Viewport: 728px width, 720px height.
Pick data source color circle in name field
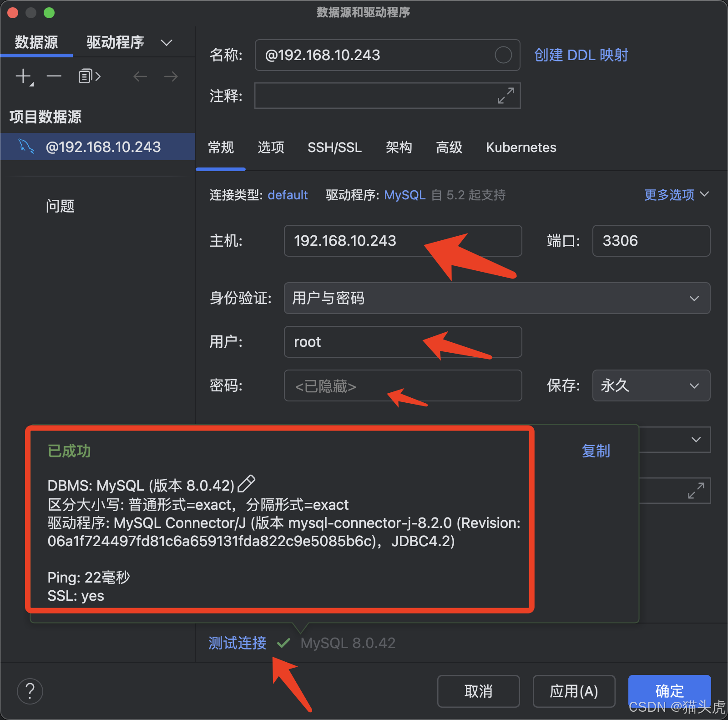tap(503, 55)
